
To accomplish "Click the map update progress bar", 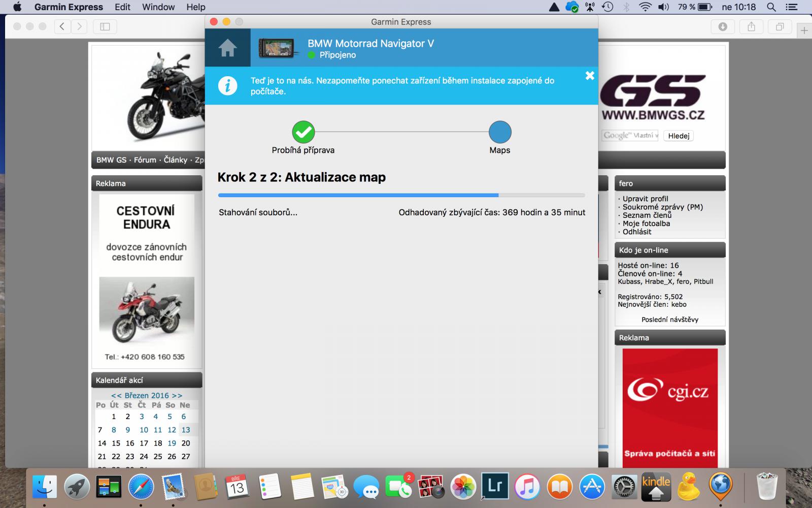I will 401,195.
